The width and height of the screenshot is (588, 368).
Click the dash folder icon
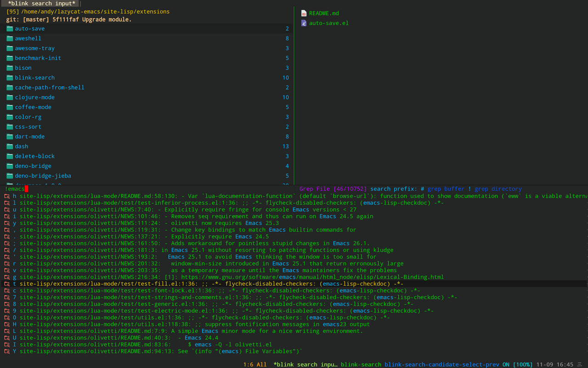10,146
